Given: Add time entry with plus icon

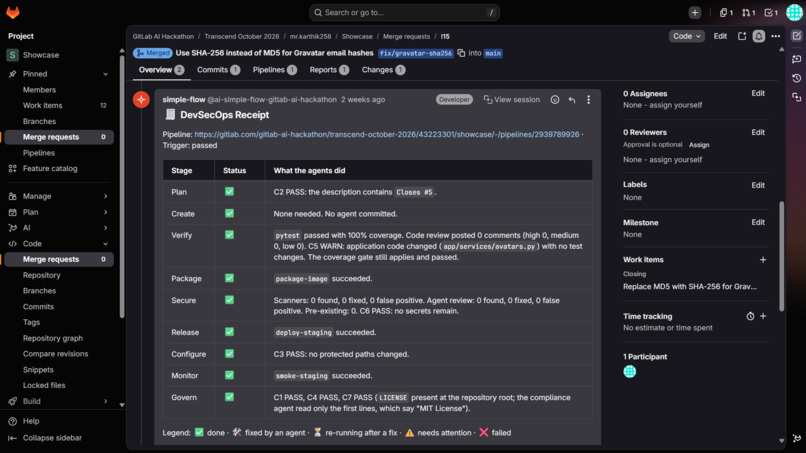Looking at the screenshot, I should click(763, 316).
